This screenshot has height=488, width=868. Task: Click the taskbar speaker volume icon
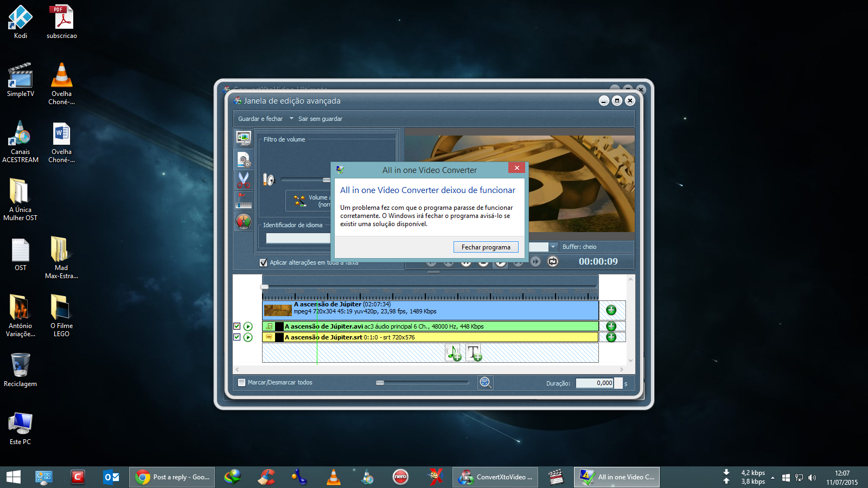812,478
